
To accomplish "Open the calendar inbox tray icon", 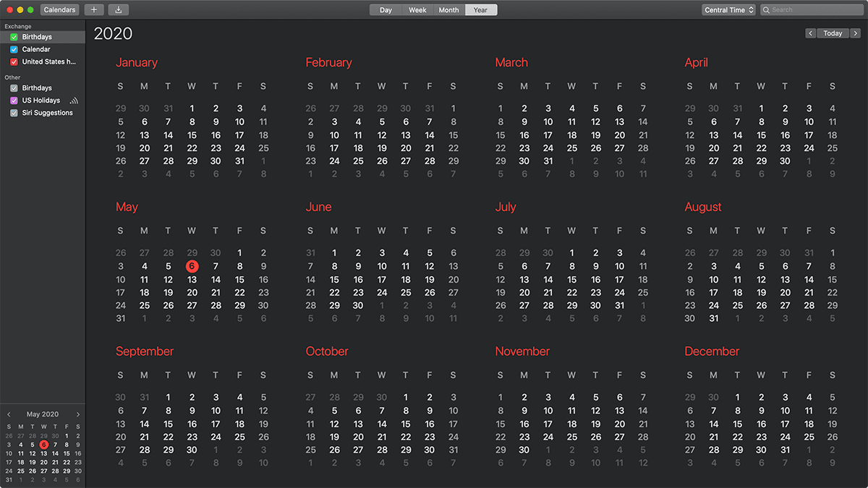I will click(x=119, y=10).
